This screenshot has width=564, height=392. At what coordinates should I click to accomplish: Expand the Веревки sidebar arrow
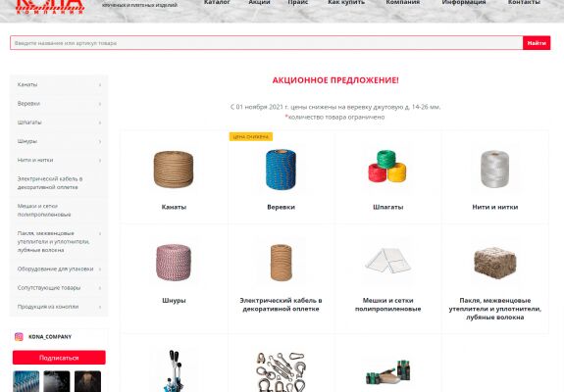[100, 104]
